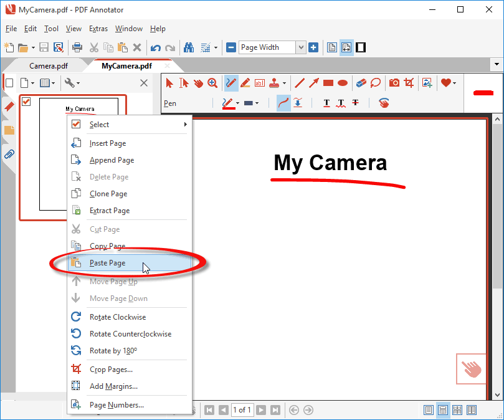Viewport: 504px width, 420px height.
Task: Toggle the side-by-side pages layout view
Action: (472, 409)
